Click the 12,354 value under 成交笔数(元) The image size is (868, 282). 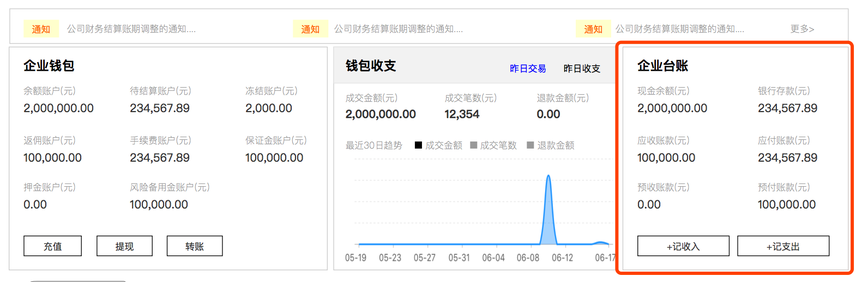click(462, 114)
